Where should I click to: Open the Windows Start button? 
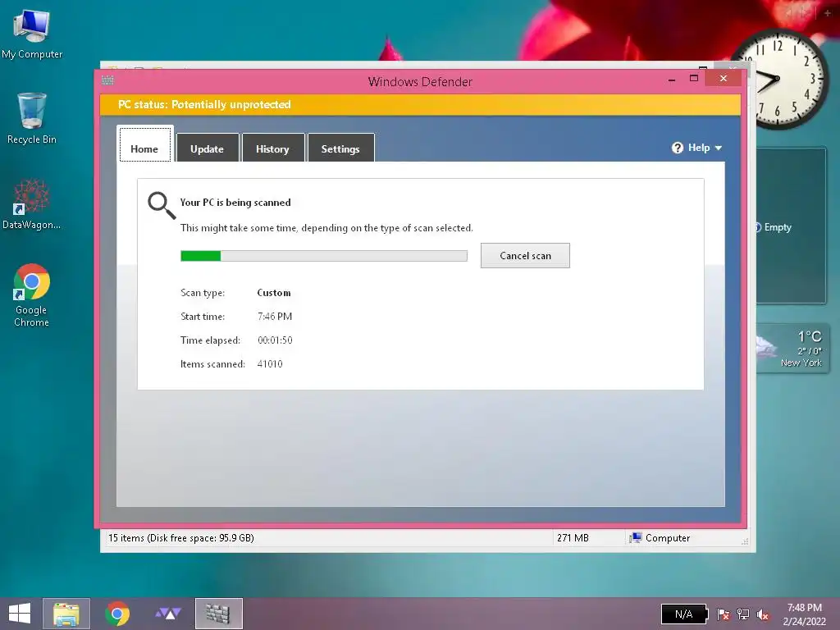20,614
